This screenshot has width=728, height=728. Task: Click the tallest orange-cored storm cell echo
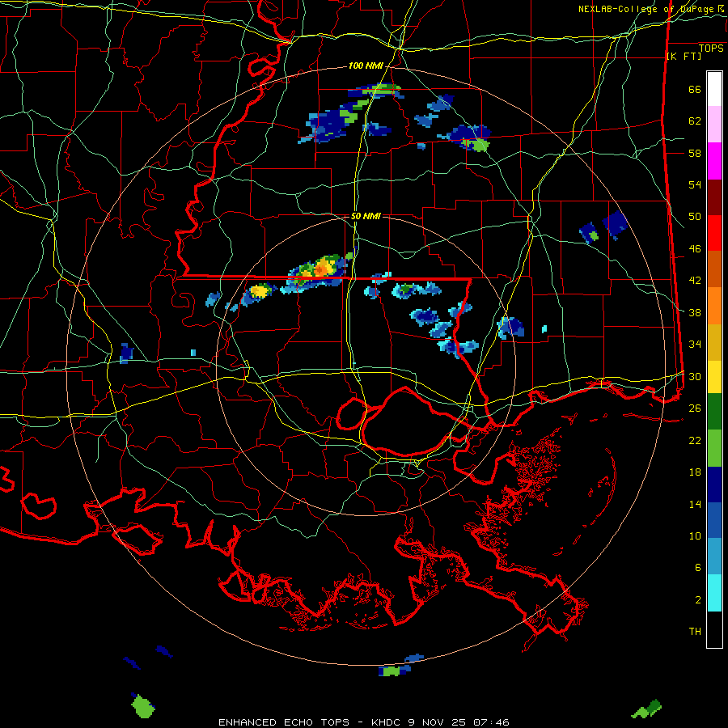[321, 269]
